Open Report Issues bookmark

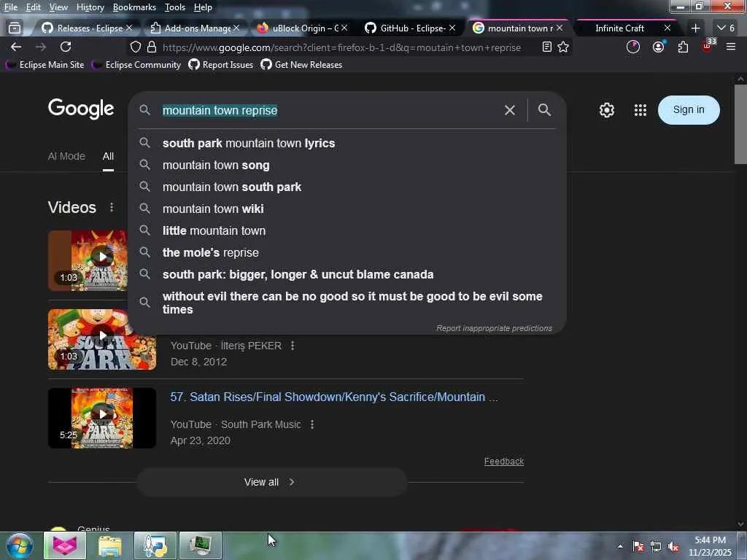(221, 65)
